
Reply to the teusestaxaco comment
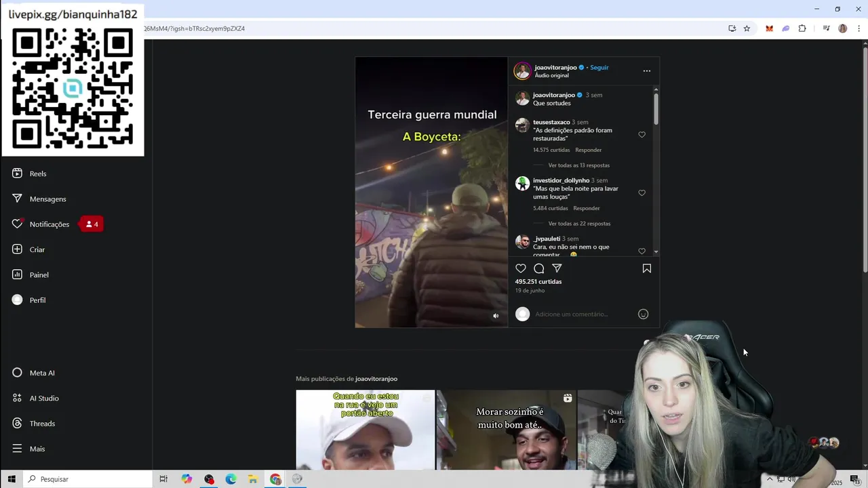pyautogui.click(x=588, y=150)
